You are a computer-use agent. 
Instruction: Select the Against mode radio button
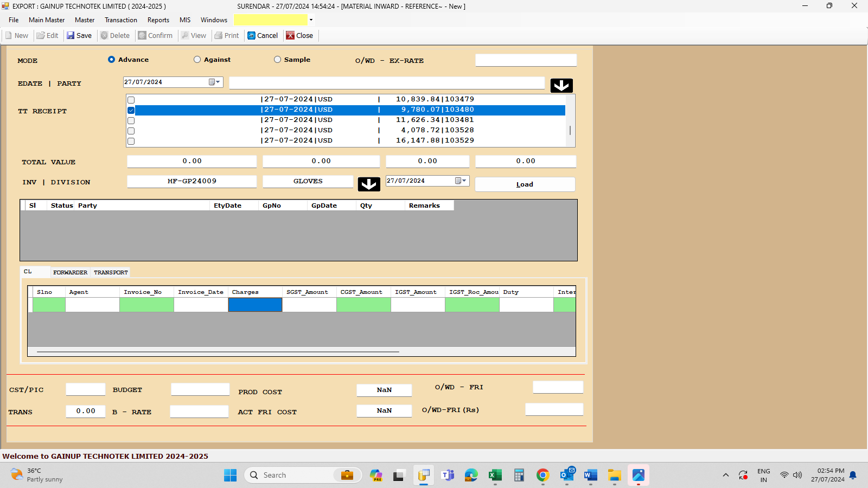coord(197,60)
